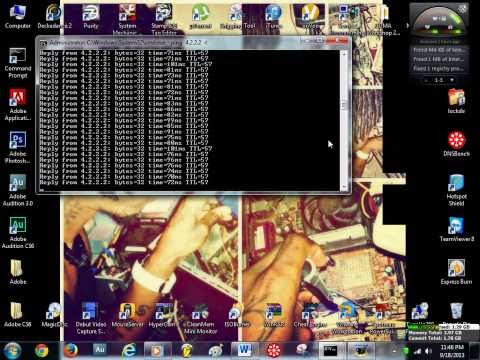Launch the Hotspot Shield desktop shortcut

456,190
